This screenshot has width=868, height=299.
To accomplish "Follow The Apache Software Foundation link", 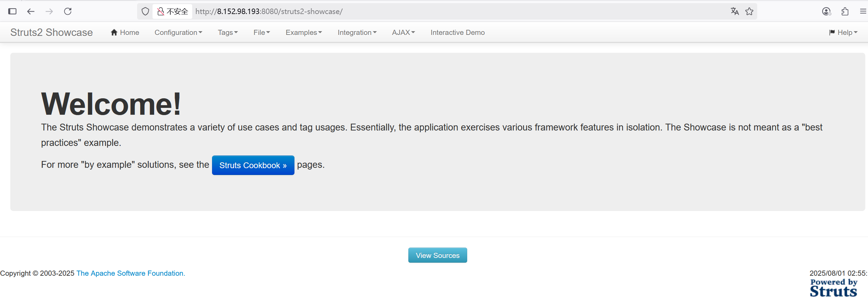I will coord(131,273).
